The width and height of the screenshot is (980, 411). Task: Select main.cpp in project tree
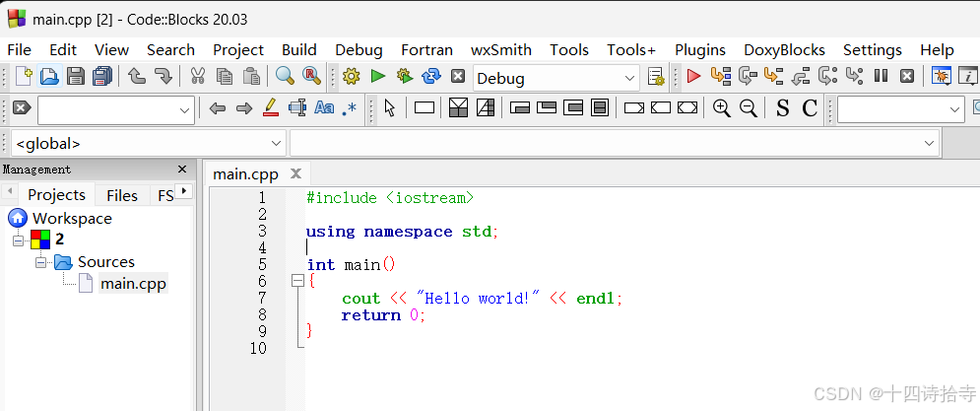[x=133, y=284]
